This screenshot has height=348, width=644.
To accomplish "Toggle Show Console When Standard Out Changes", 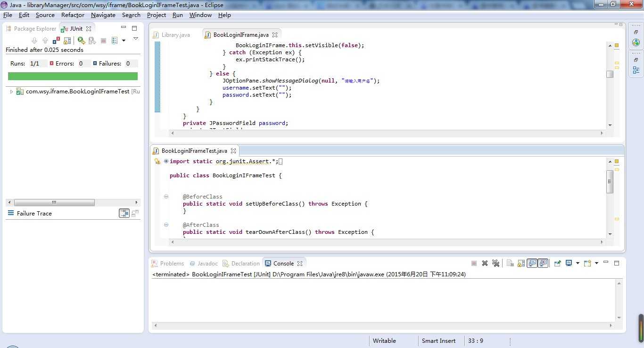I will 532,263.
